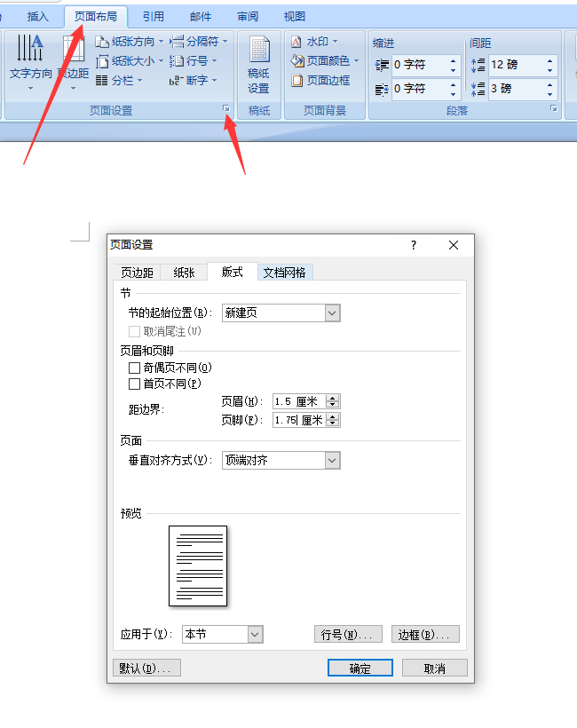Click the 页眉 1.5 厘米 field
577x728 pixels.
pos(299,401)
